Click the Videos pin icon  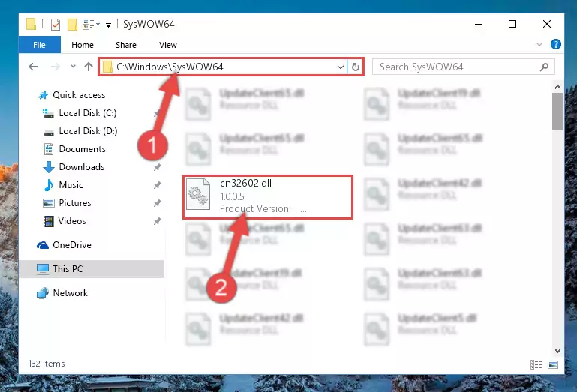pyautogui.click(x=157, y=221)
